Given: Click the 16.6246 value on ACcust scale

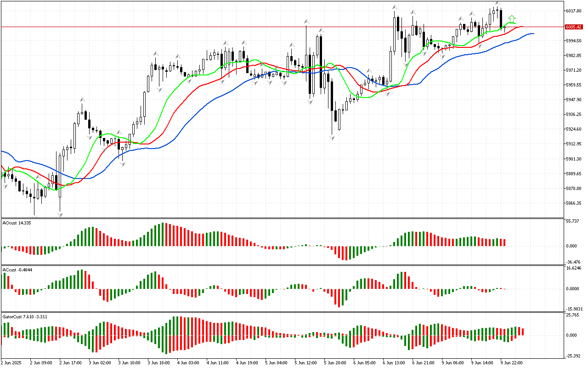Looking at the screenshot, I should coord(573,268).
